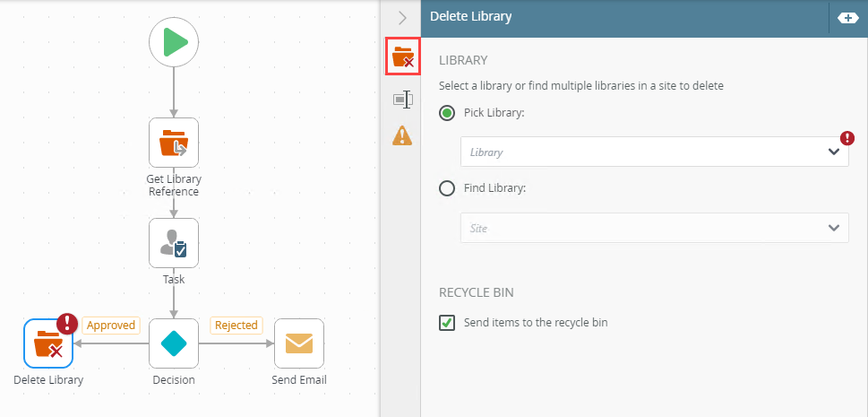This screenshot has height=417, width=868.
Task: Click the toggle button in panel header
Action: [847, 17]
